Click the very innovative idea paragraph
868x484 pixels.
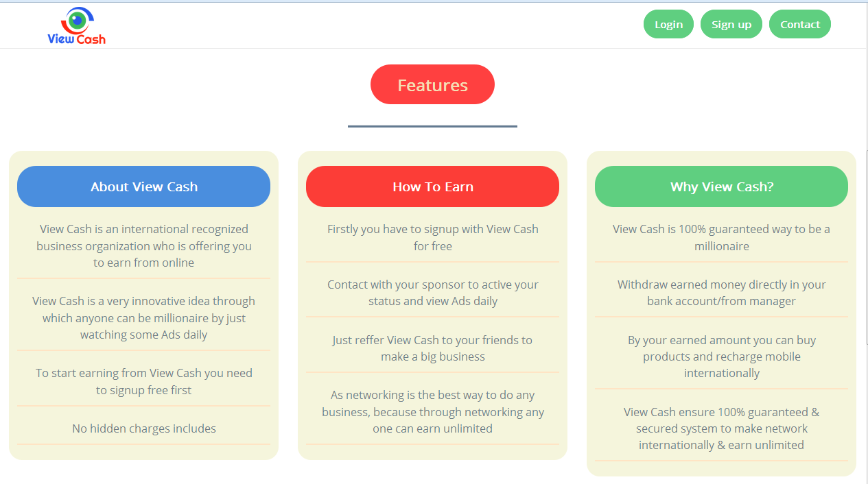click(144, 318)
